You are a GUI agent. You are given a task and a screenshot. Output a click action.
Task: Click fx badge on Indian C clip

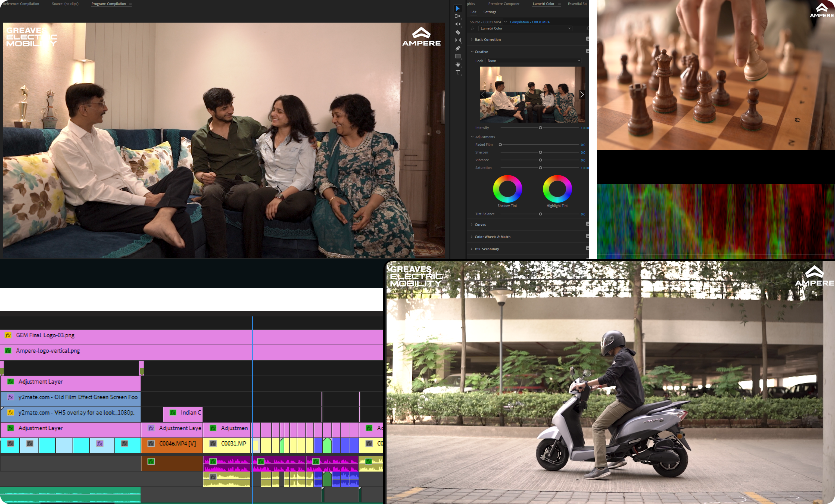pos(173,412)
